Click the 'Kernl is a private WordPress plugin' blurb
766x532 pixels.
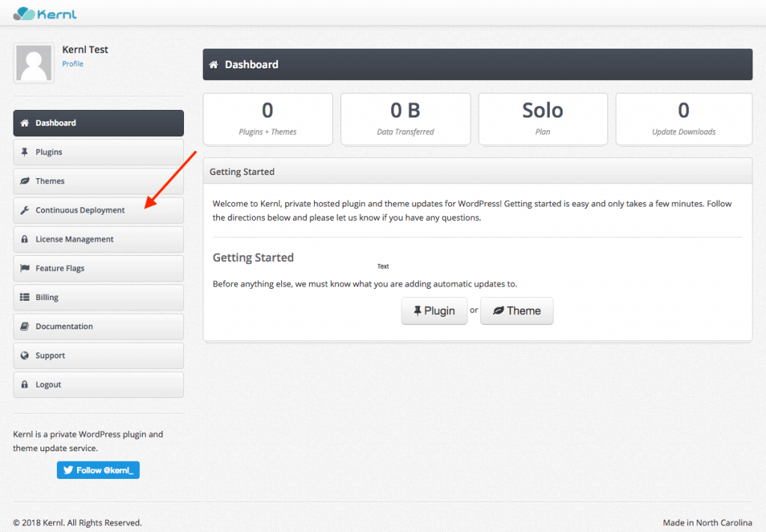coord(88,441)
